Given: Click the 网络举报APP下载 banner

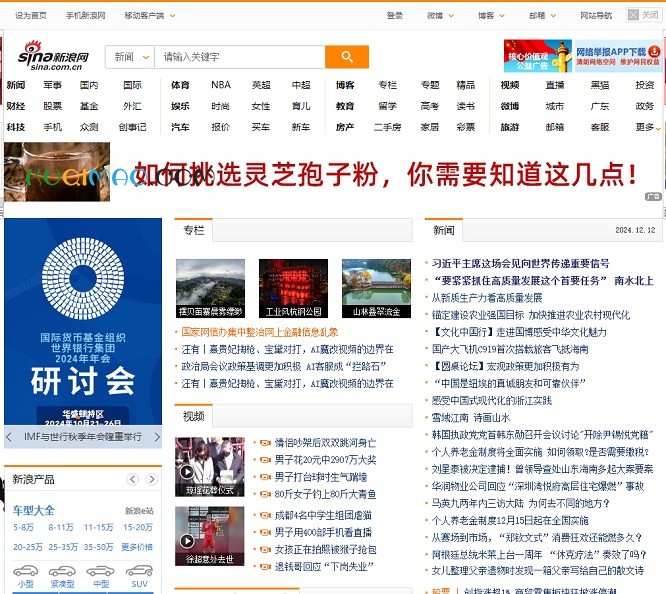Looking at the screenshot, I should pyautogui.click(x=618, y=56).
